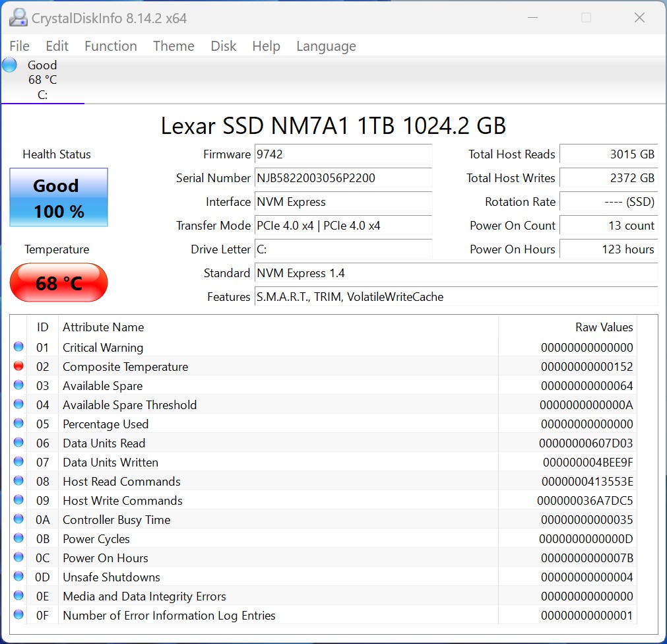Select the C: drive tab at top

pos(42,80)
